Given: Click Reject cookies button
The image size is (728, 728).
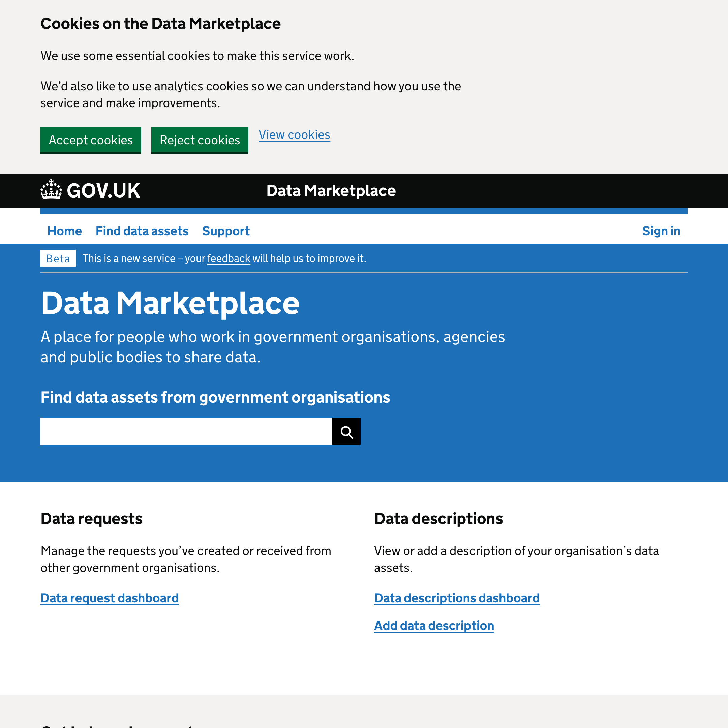Looking at the screenshot, I should pos(200,140).
